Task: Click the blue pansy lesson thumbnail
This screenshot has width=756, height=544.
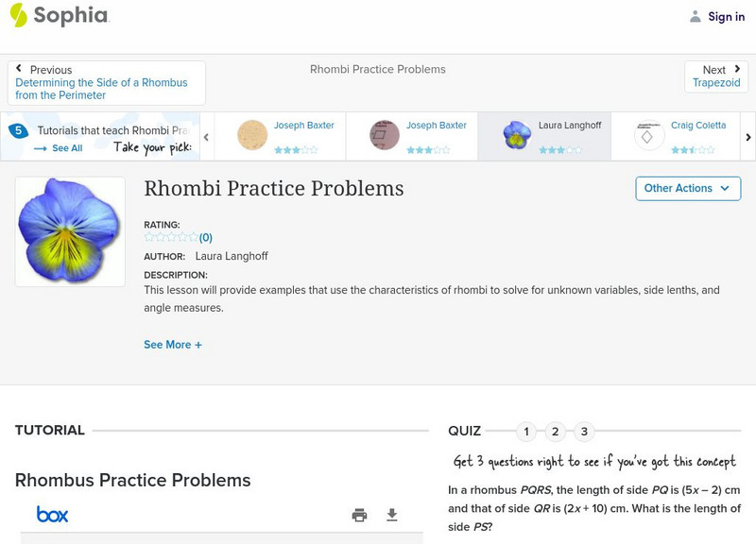Action: pos(70,231)
